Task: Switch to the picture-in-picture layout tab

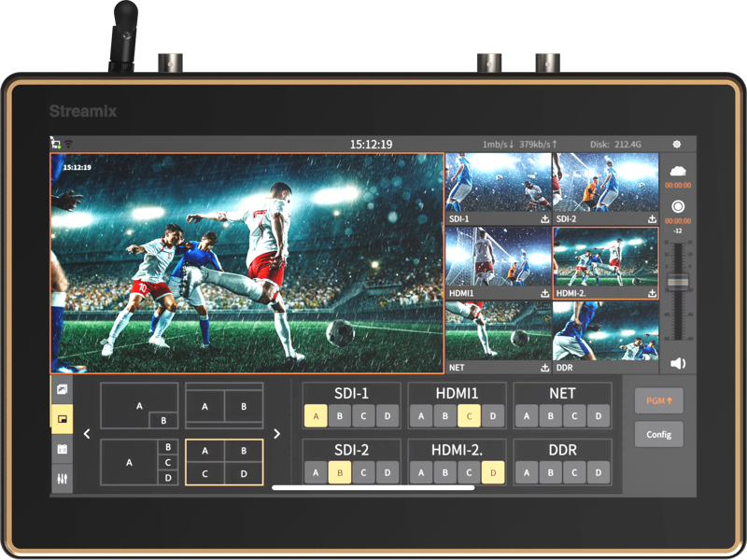Action: (62, 419)
